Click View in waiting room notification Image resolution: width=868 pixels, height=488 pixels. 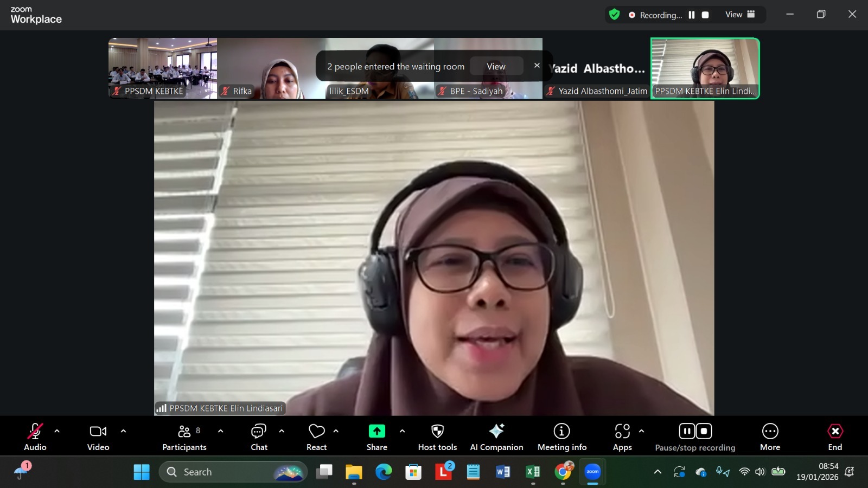tap(496, 66)
